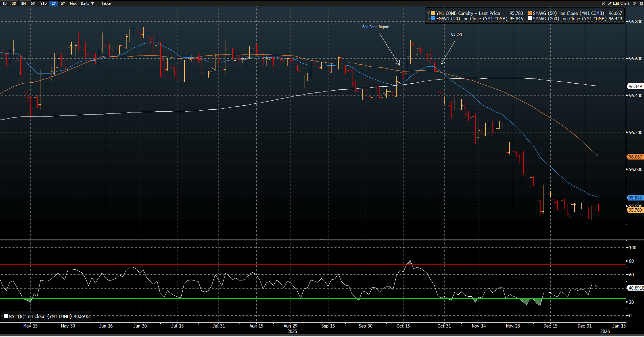Select the 1D time range
The width and height of the screenshot is (644, 337).
[4, 3]
